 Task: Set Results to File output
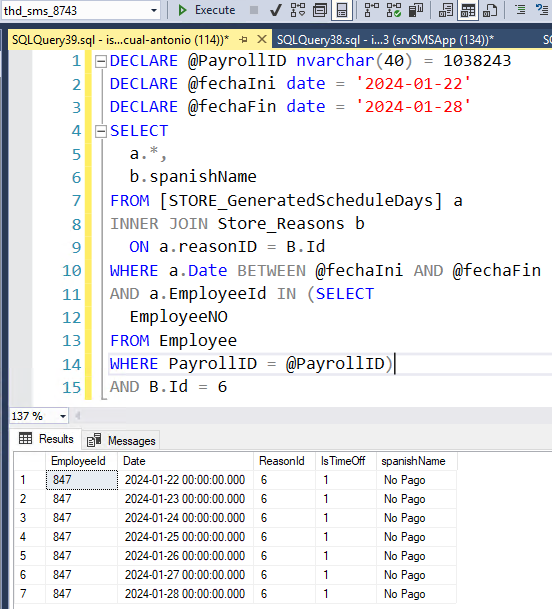point(490,10)
